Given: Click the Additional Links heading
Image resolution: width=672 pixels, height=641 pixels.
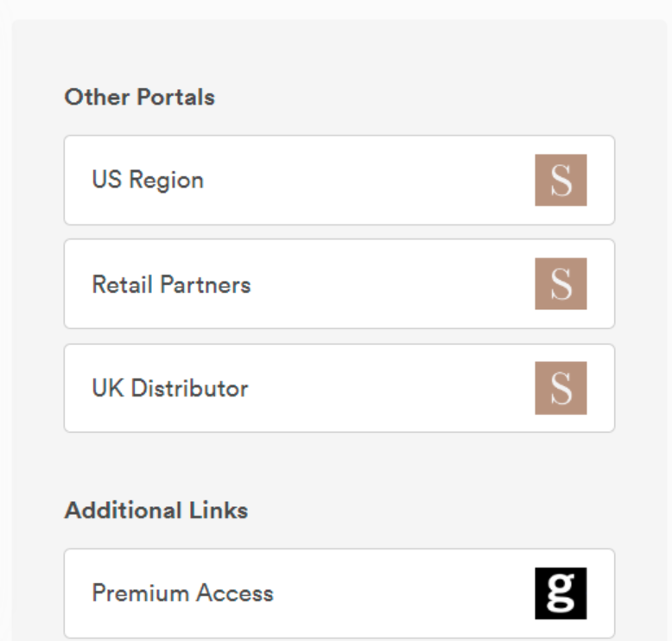Looking at the screenshot, I should [156, 511].
